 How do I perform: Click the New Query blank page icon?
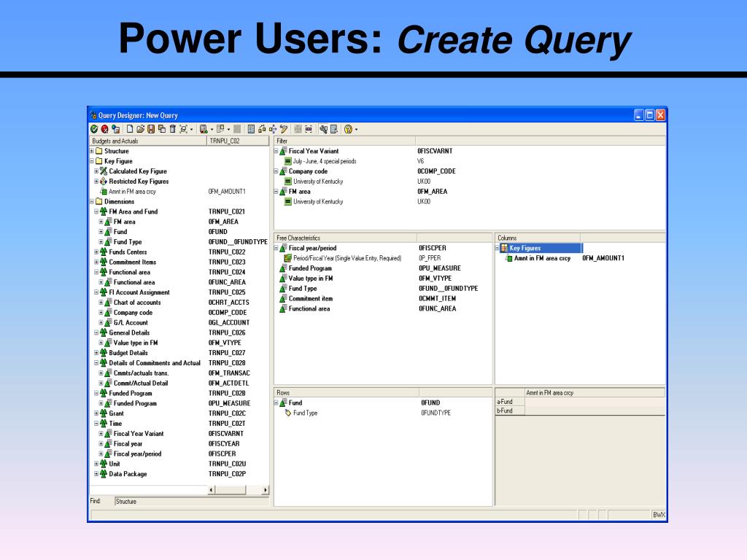pos(130,129)
